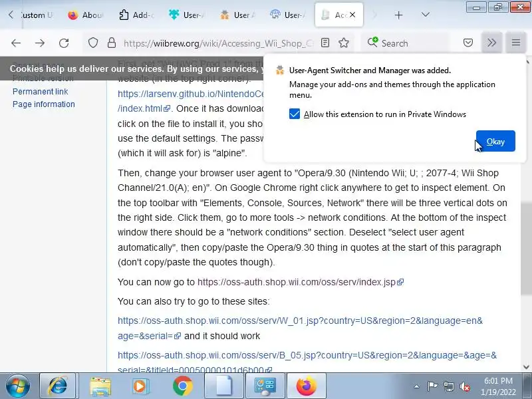Open the B_05.jsp country=US link
Image resolution: width=532 pixels, height=399 pixels.
307,355
